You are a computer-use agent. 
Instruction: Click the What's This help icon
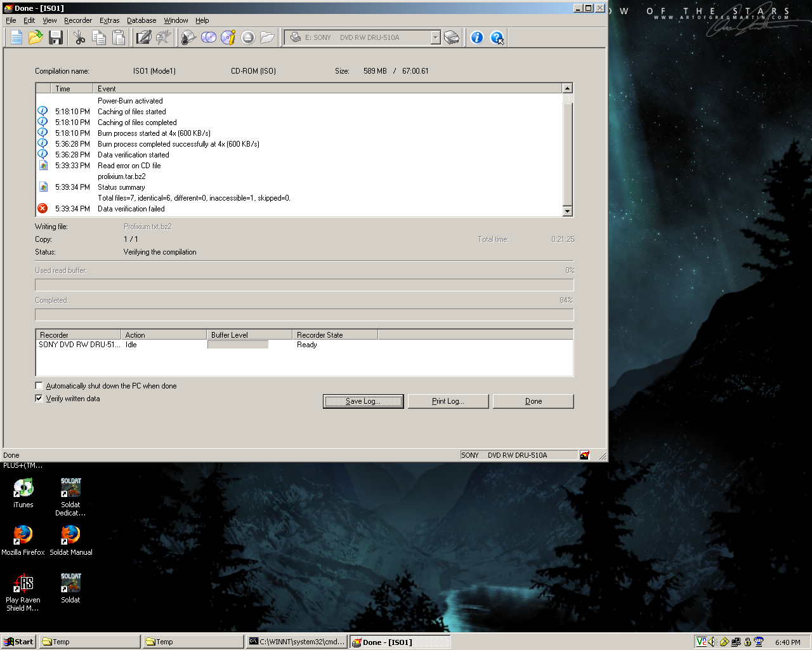pos(497,37)
